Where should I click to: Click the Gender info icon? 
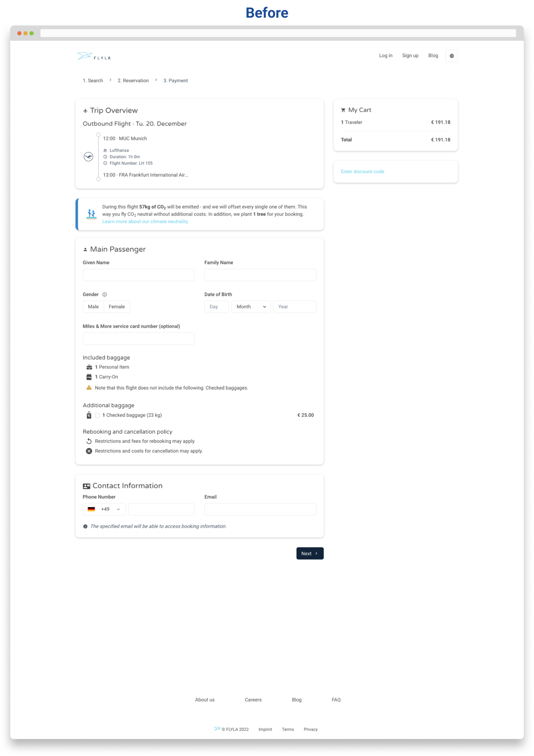coord(104,295)
